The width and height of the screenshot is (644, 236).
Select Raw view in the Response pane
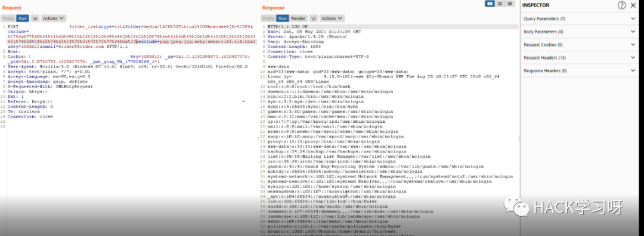point(283,18)
